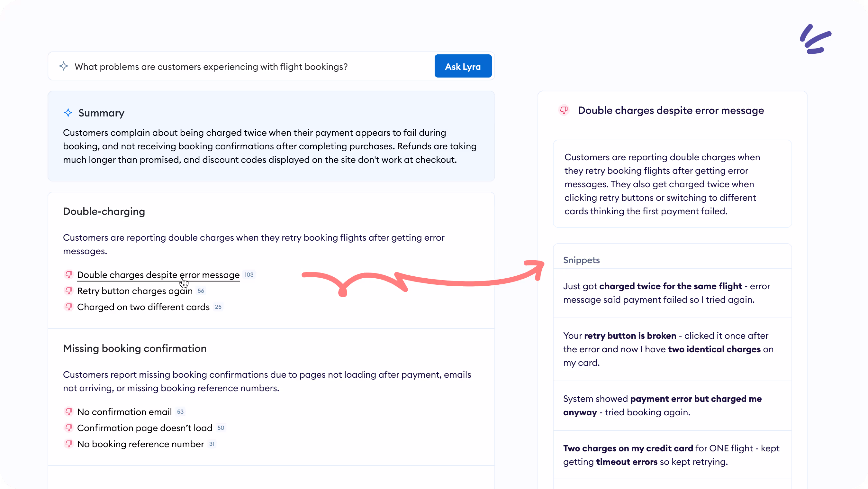Click thumbs-down icon next to Charged on two cards
Screen dimensions: 868x489
(x=69, y=307)
